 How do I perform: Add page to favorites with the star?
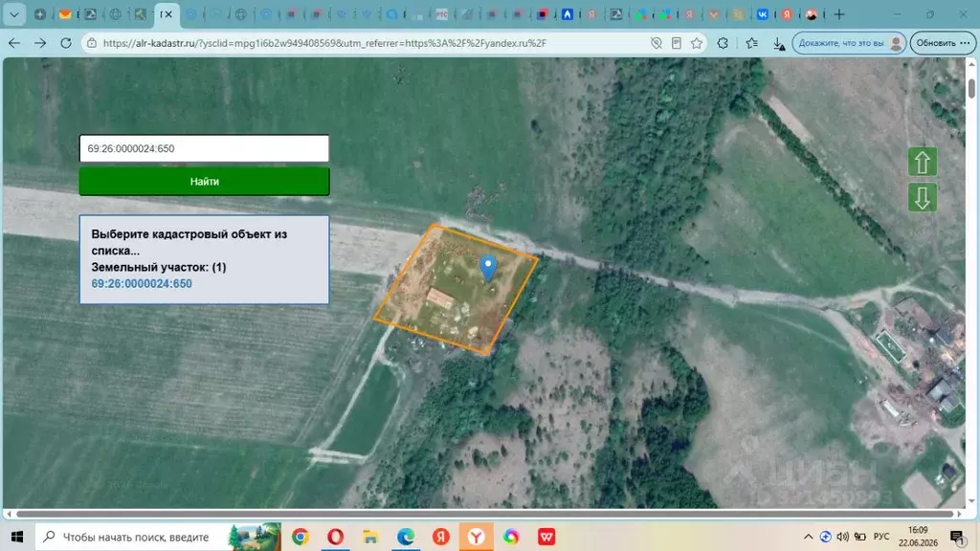(697, 43)
